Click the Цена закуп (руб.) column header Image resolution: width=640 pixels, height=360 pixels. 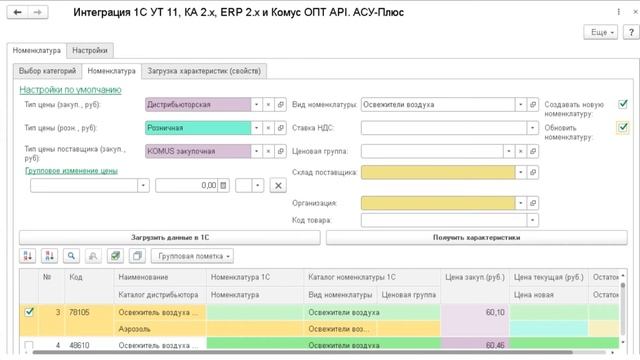coord(475,277)
